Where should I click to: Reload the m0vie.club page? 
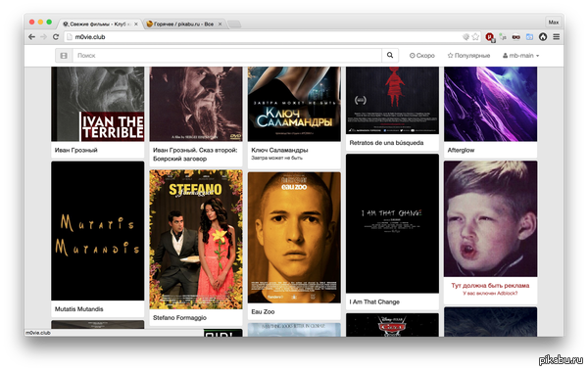(56, 37)
